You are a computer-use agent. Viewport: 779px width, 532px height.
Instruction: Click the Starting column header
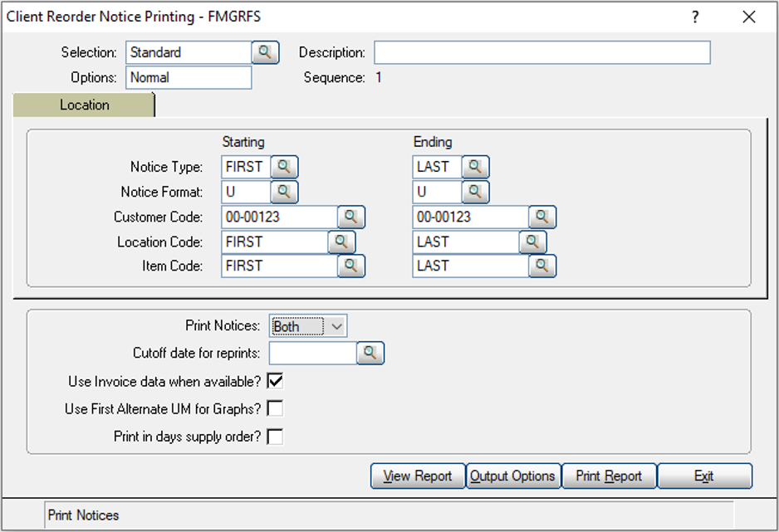(243, 142)
